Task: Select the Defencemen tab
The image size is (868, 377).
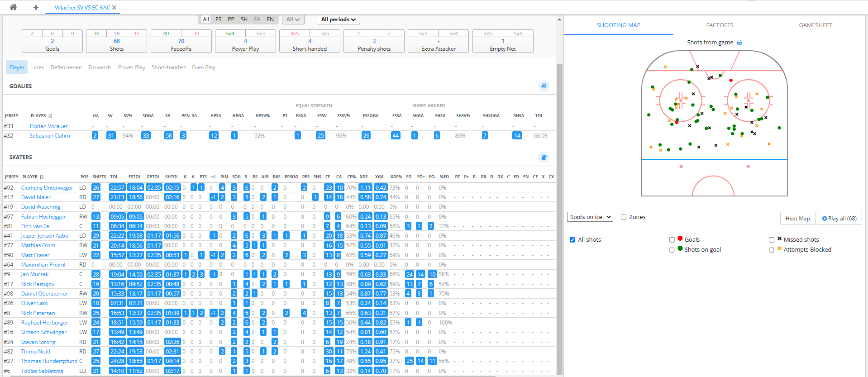Action: (66, 67)
